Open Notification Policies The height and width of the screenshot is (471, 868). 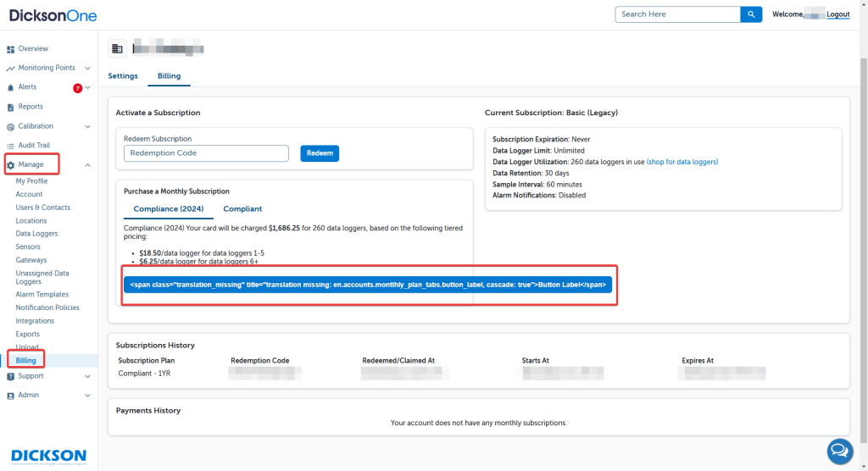[47, 308]
